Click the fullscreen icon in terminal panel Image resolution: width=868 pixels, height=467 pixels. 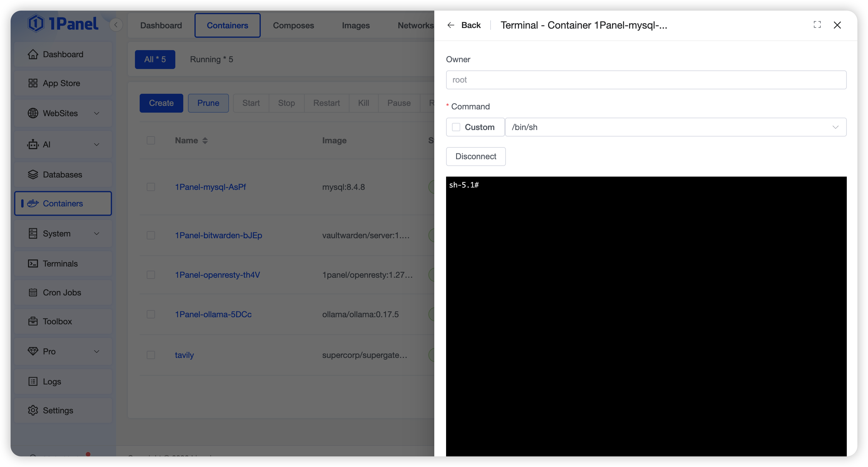[x=817, y=24]
